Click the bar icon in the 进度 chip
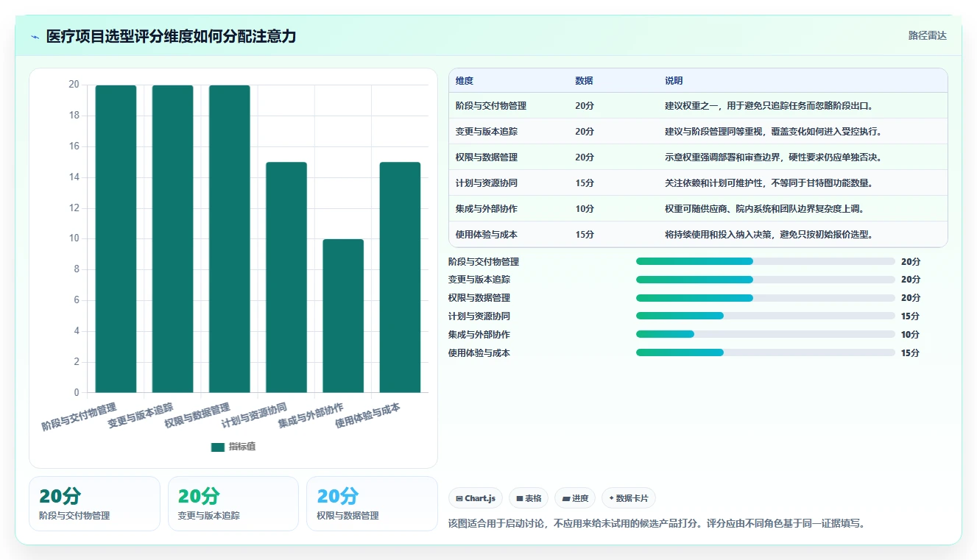The image size is (977, 560). (x=566, y=499)
